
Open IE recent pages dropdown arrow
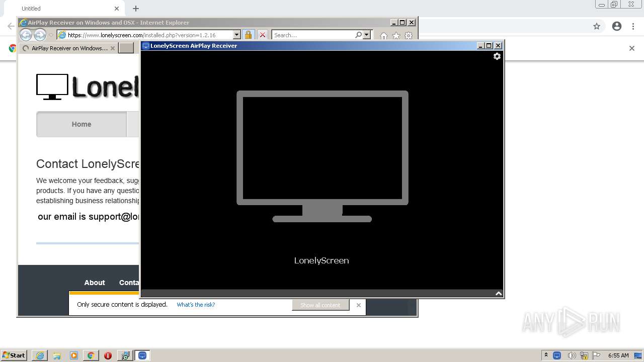click(x=51, y=35)
